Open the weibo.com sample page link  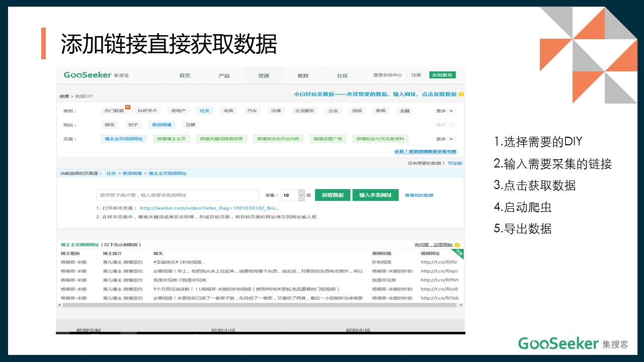coord(210,208)
